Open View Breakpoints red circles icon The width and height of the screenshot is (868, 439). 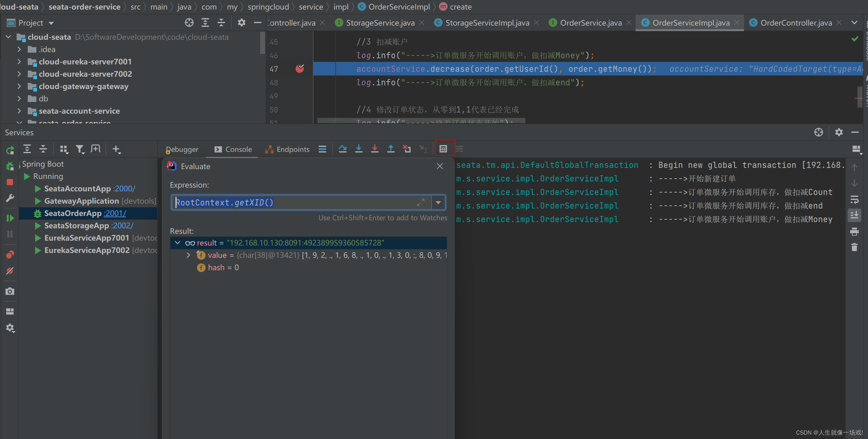(x=10, y=254)
